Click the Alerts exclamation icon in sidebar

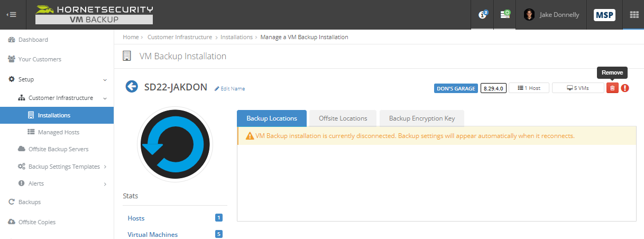[22, 183]
